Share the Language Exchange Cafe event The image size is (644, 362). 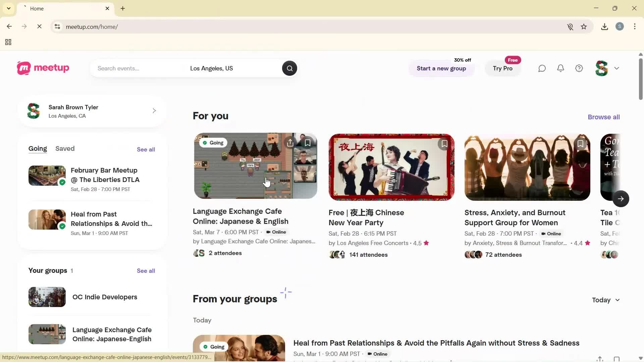(290, 143)
